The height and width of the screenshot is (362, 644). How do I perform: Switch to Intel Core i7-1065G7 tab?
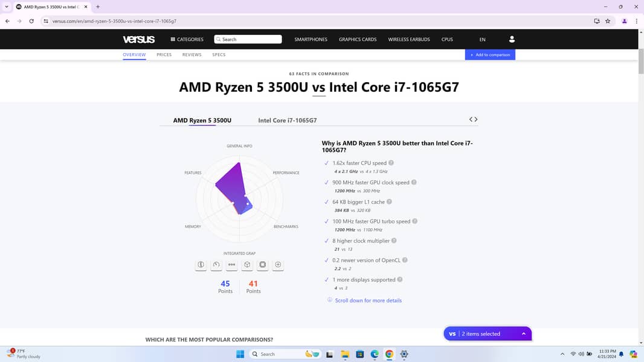click(288, 121)
